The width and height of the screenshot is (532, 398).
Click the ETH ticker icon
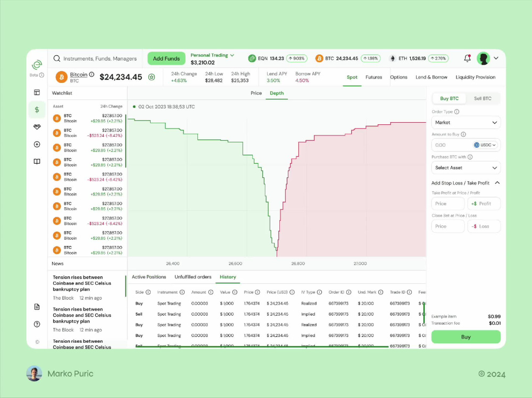click(x=393, y=58)
